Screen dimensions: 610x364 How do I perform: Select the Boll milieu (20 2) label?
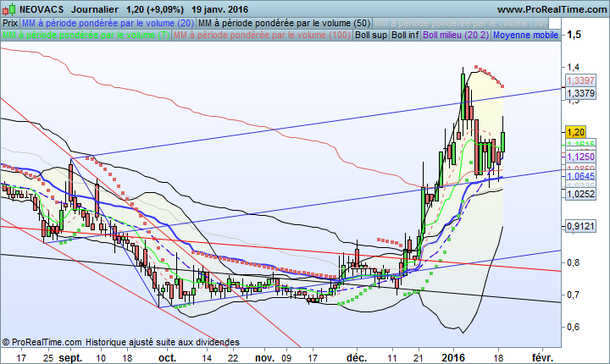point(455,36)
